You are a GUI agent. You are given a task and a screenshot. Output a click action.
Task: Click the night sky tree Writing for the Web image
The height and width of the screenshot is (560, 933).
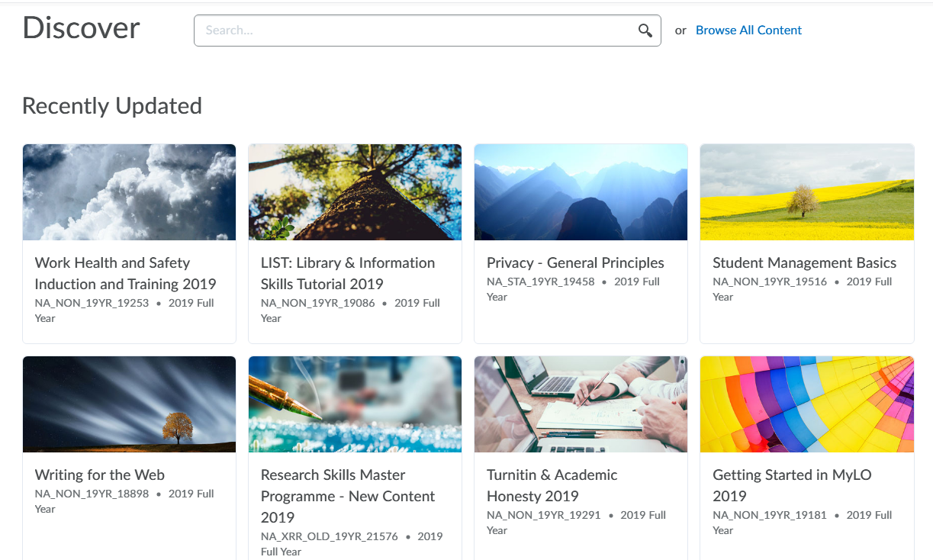pos(129,404)
